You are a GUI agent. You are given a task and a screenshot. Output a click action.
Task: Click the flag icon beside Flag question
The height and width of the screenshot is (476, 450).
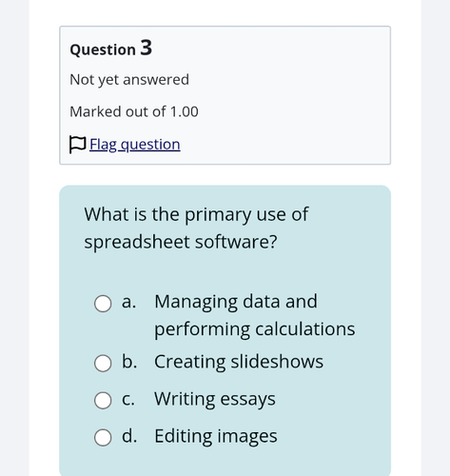coord(77,145)
